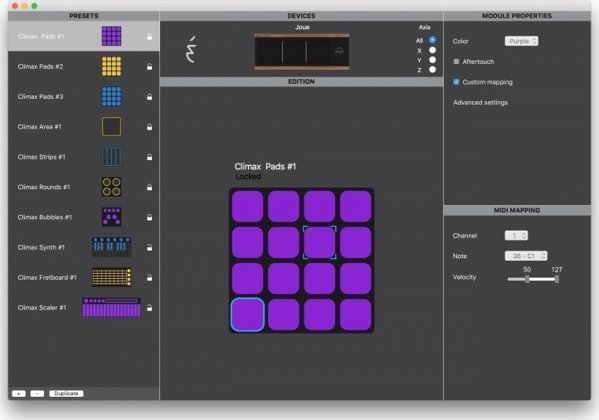Select the top-right purple pad
Image resolution: width=599 pixels, height=420 pixels.
[x=356, y=206]
